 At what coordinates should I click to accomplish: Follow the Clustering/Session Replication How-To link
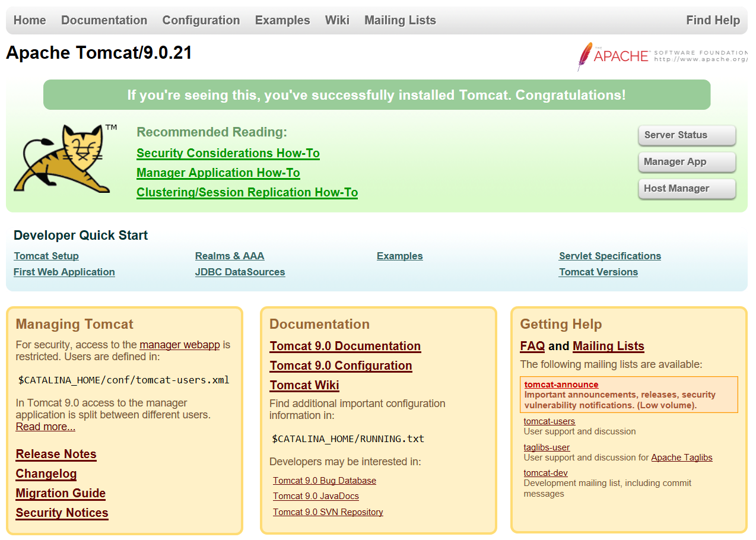pyautogui.click(x=247, y=192)
